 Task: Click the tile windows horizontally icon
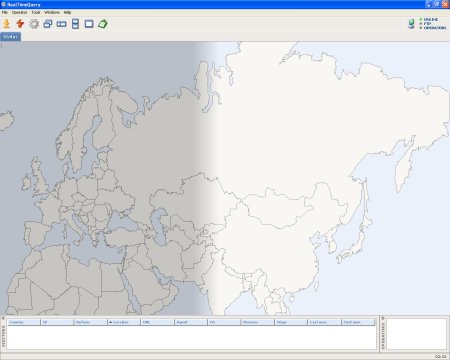point(61,24)
